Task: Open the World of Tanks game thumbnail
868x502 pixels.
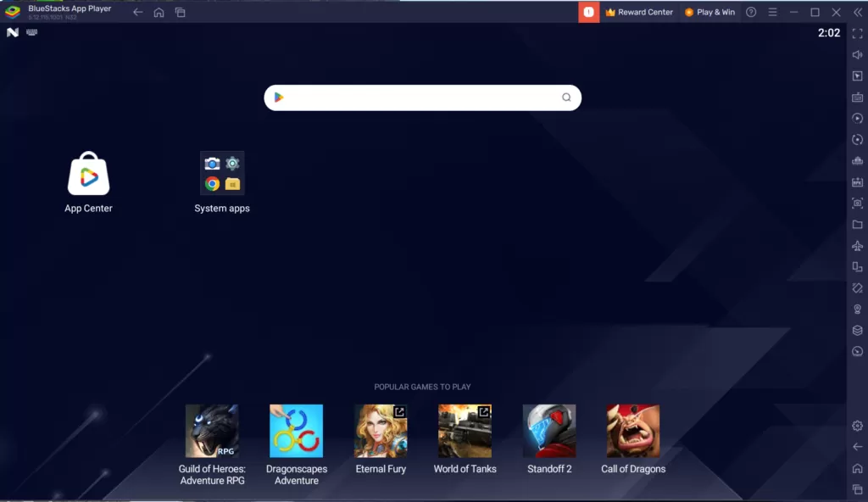Action: [465, 431]
